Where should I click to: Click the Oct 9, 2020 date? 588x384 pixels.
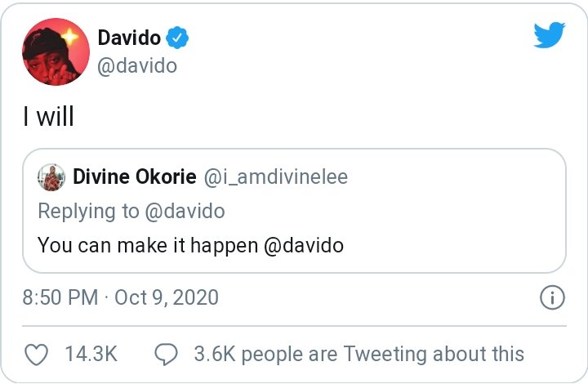pyautogui.click(x=167, y=297)
